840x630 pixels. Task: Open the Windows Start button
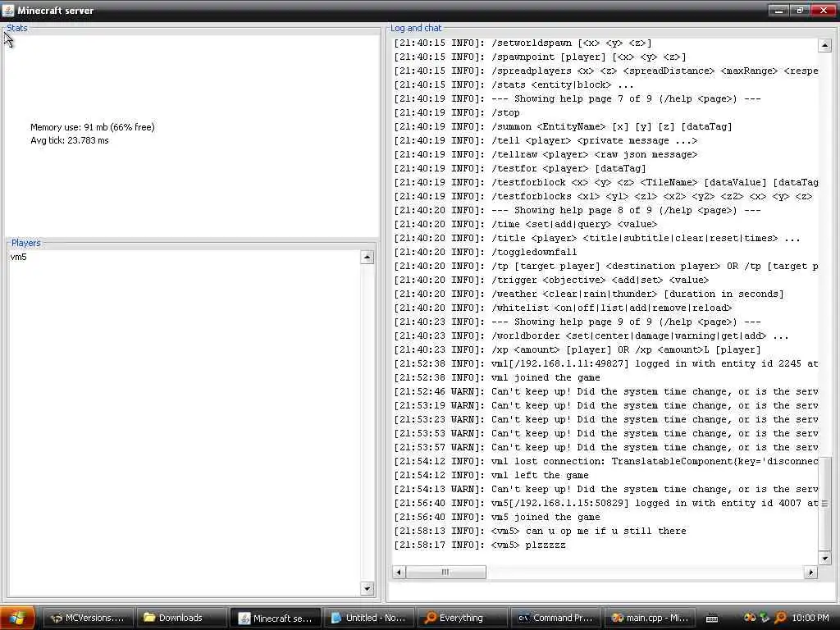pyautogui.click(x=18, y=618)
